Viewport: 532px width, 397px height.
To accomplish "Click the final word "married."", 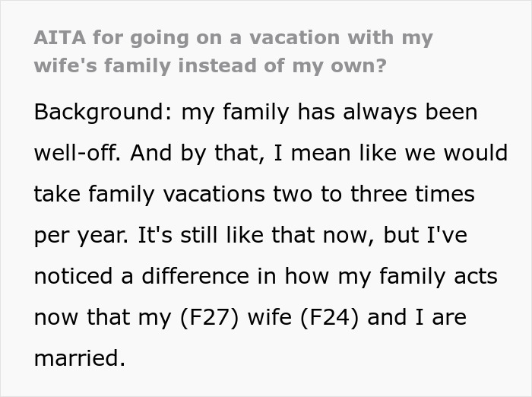I will [x=79, y=357].
